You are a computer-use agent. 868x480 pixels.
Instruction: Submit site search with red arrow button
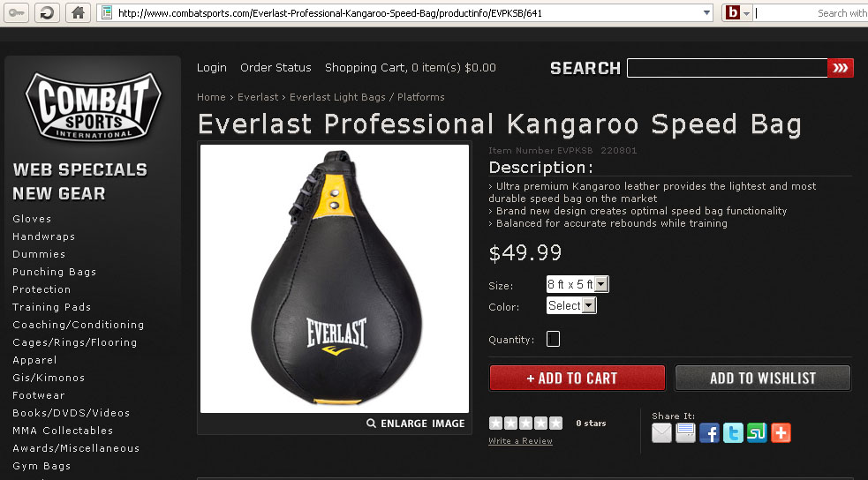tap(841, 68)
